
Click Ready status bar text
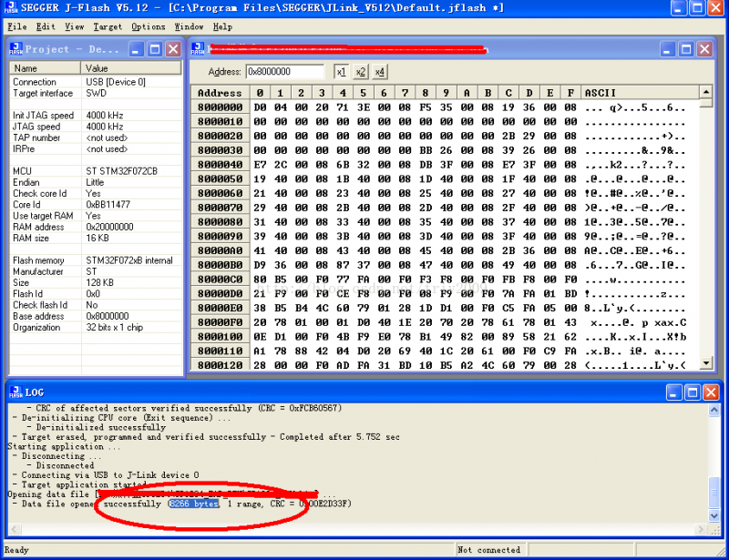pos(16,550)
